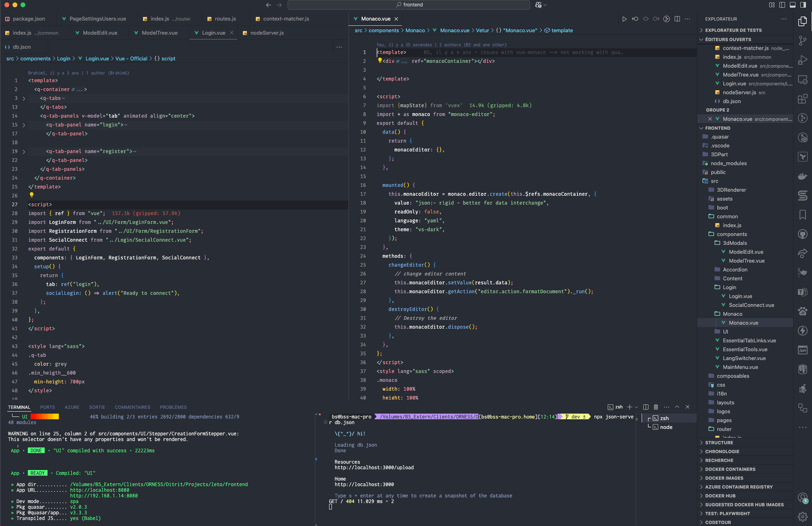Open the API icon in activity bar
The width and height of the screenshot is (812, 526).
(802, 350)
